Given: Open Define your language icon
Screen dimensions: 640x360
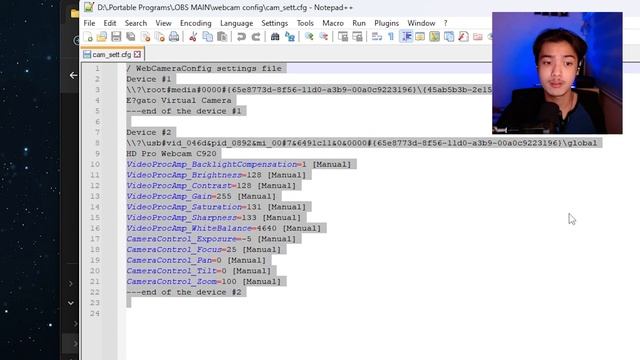Looking at the screenshot, I should pos(420,37).
